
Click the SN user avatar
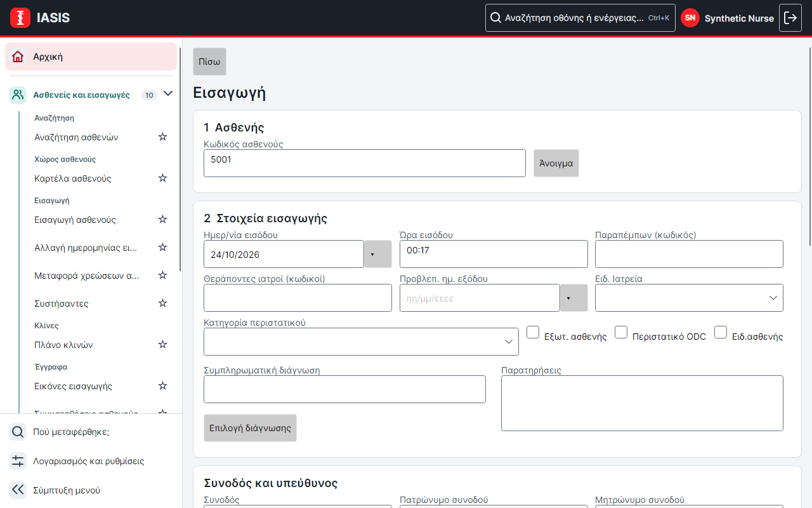[690, 18]
